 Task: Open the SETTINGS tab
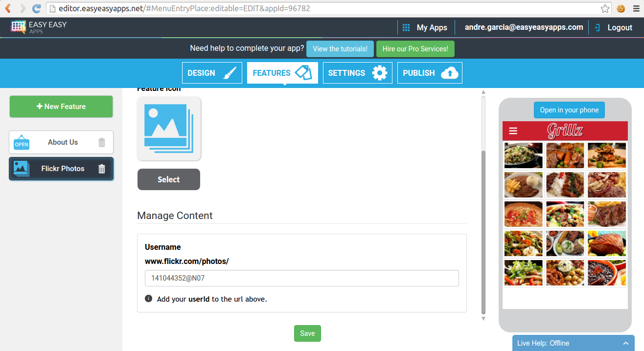click(x=357, y=72)
